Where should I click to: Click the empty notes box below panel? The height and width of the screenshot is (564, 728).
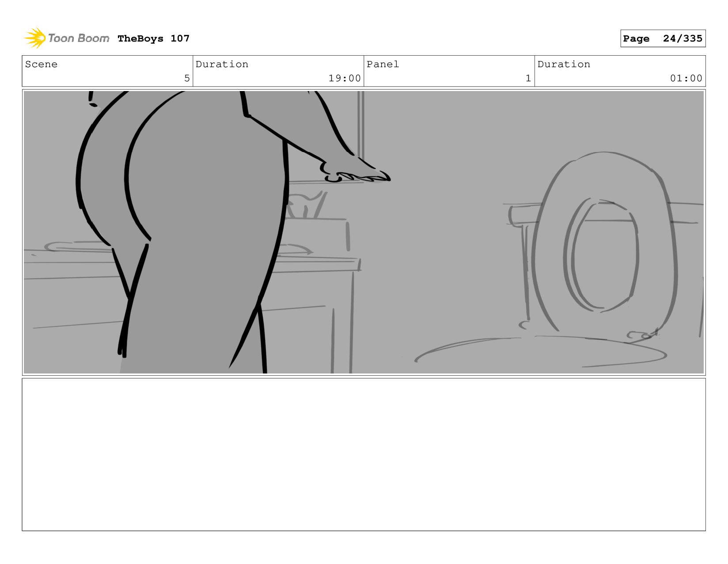pos(364,454)
